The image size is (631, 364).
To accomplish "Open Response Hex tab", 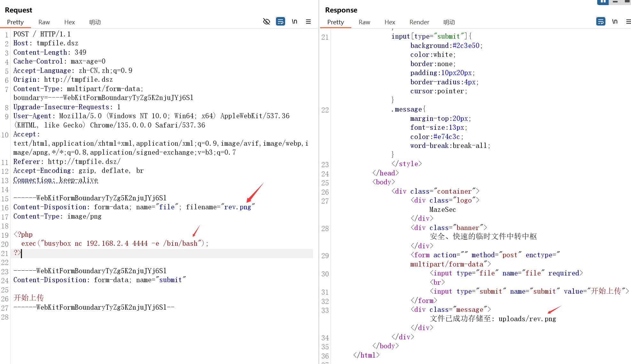I will 390,22.
